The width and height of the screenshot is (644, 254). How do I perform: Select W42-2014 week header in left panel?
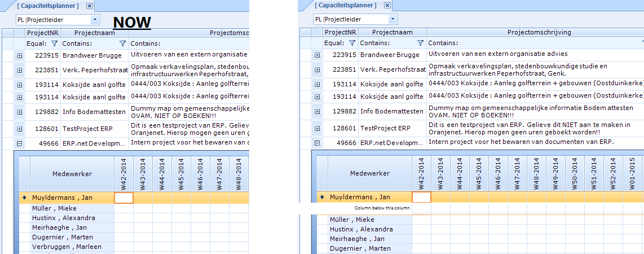pos(123,174)
